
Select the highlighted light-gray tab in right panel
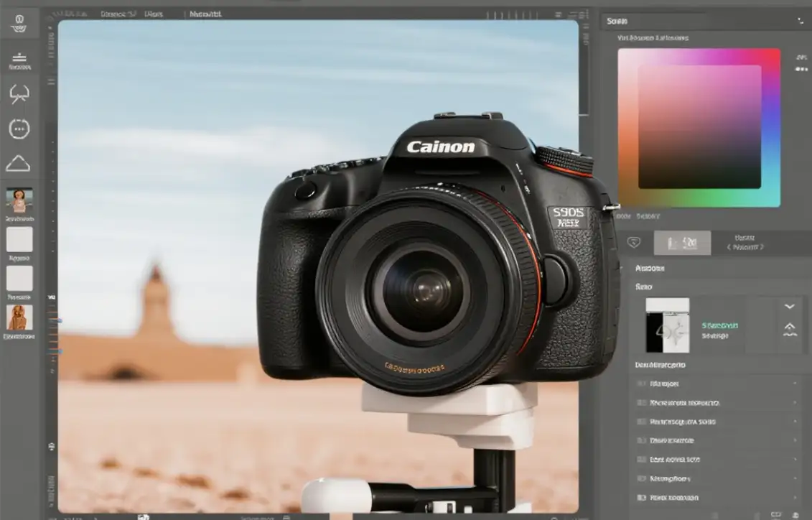[x=682, y=242]
